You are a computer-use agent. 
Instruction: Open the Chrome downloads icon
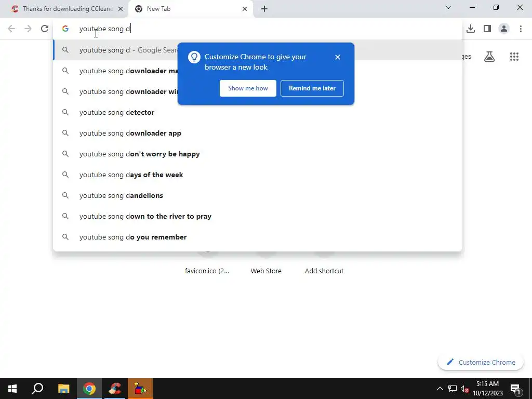tap(471, 29)
